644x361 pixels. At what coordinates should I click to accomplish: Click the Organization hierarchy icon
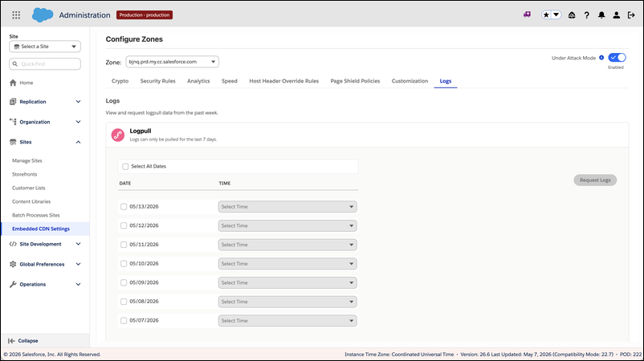coord(13,122)
